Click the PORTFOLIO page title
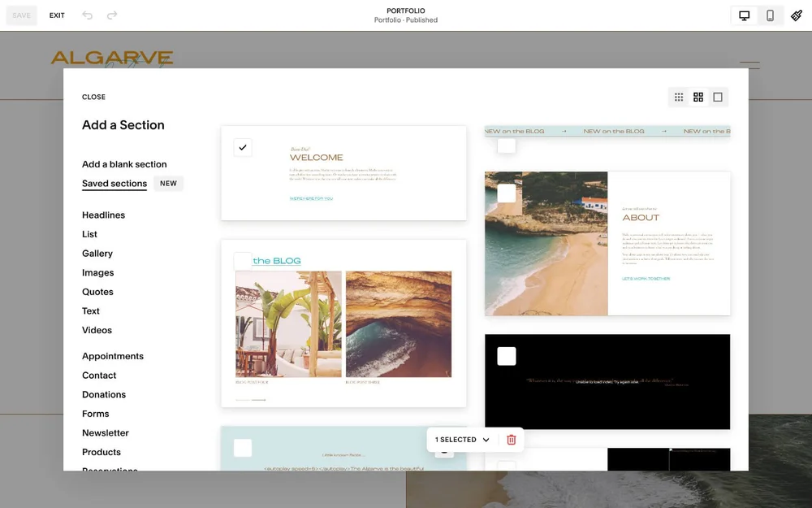Viewport: 812px width, 508px height. point(406,11)
